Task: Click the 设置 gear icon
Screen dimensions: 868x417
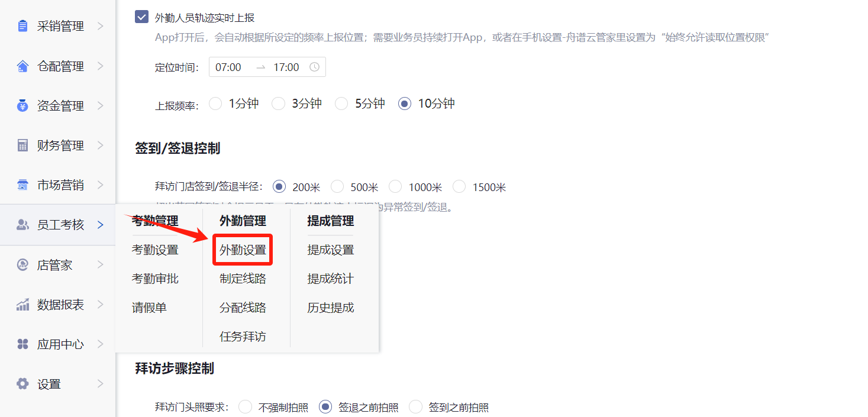Action: (22, 384)
